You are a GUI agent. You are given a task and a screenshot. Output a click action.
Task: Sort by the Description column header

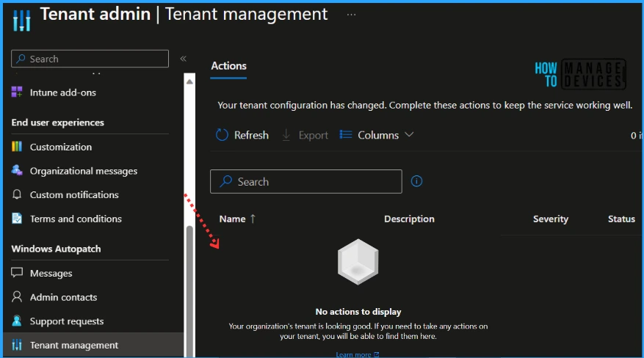[x=409, y=219]
